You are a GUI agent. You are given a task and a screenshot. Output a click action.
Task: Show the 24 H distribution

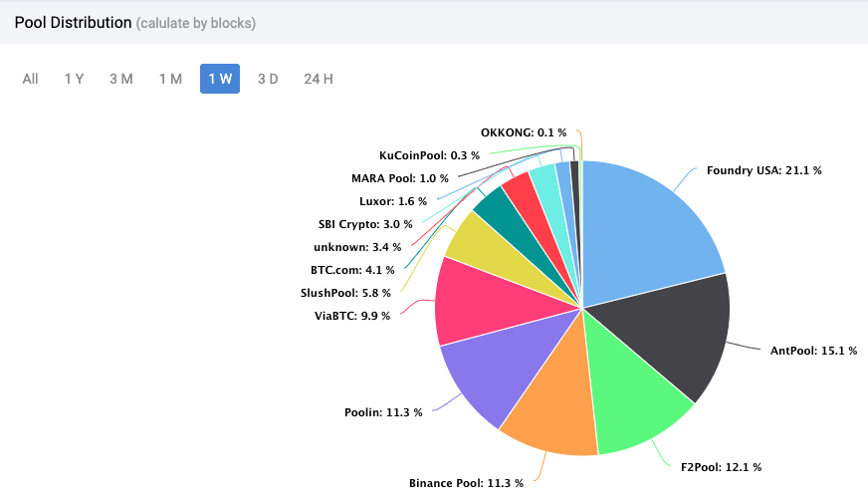pyautogui.click(x=319, y=79)
